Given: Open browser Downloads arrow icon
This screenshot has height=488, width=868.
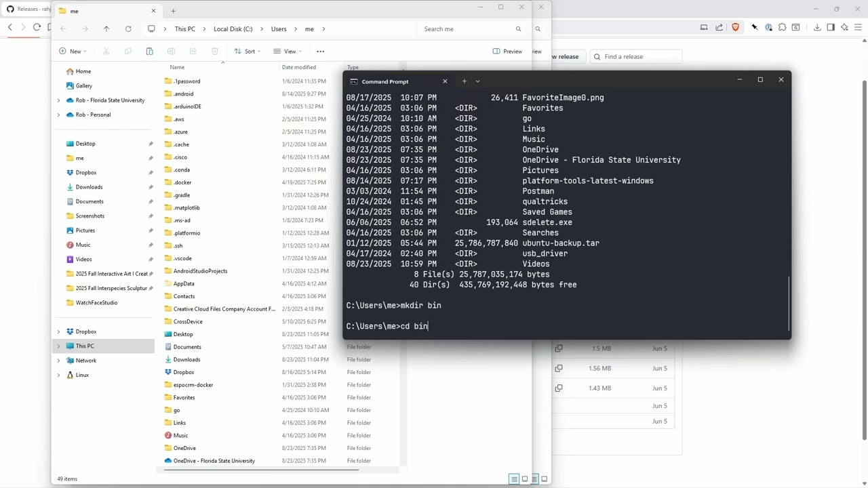Looking at the screenshot, I should [817, 27].
